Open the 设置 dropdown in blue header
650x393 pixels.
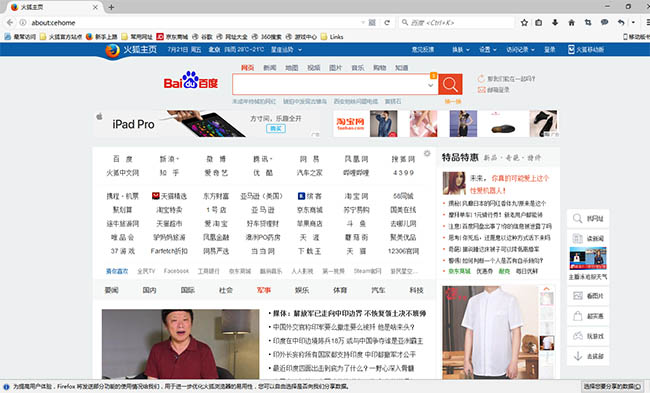[488, 50]
